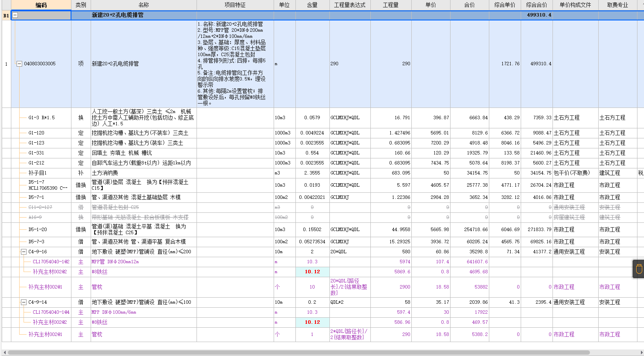Select material code CL17054040-1@4
Viewport: 644px width, 356px height.
51,312
